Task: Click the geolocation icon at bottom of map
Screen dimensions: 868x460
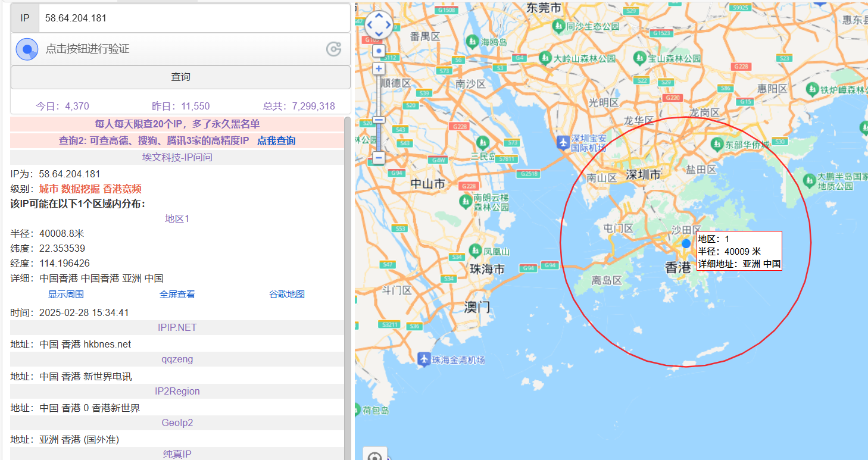Action: tap(374, 456)
